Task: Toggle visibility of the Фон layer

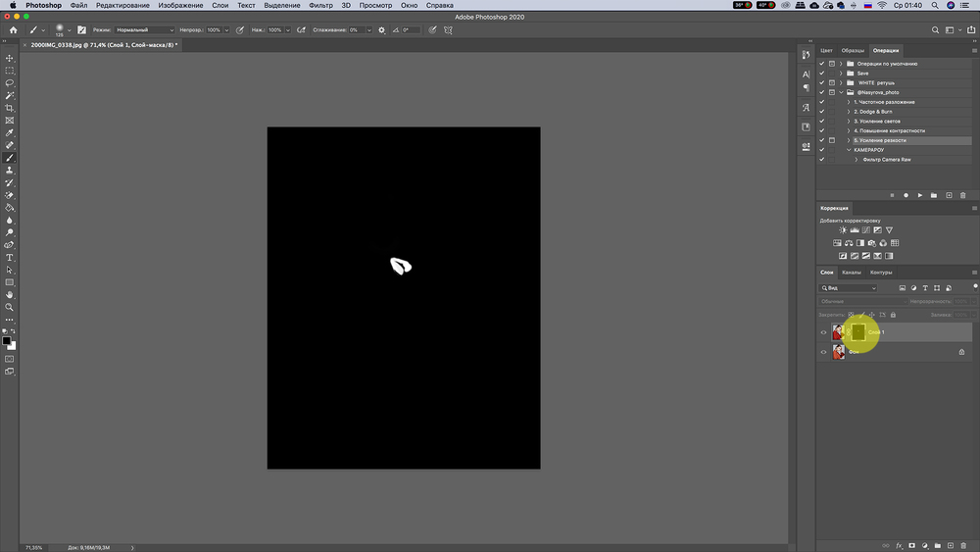Action: pos(823,351)
